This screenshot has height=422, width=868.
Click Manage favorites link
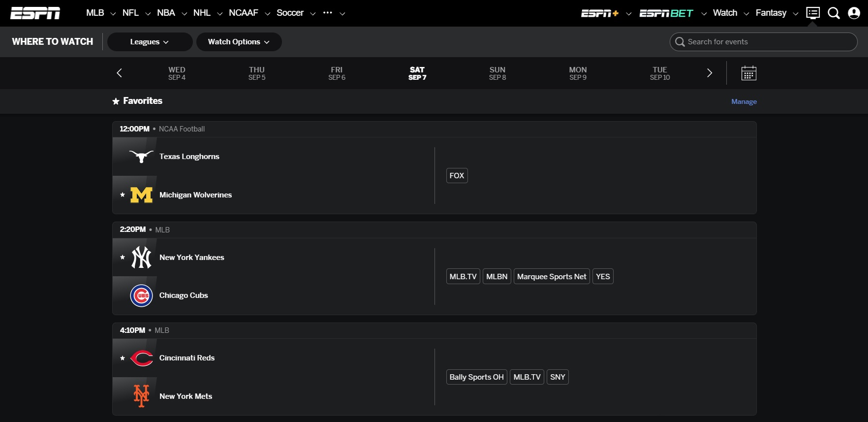coord(744,101)
